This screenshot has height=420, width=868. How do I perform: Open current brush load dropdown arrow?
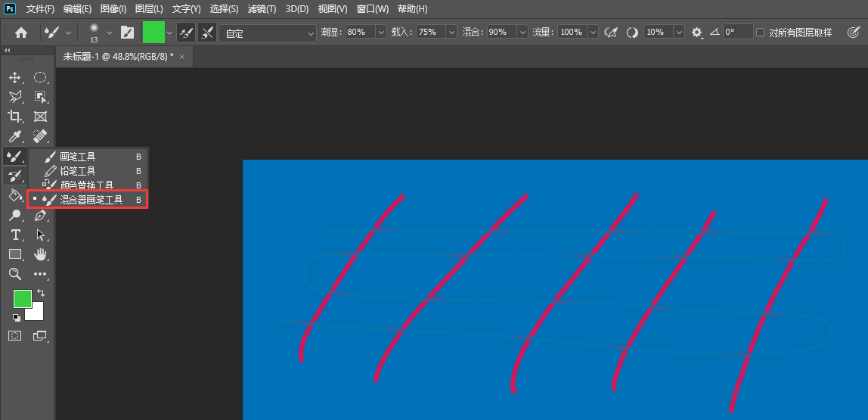click(x=169, y=33)
